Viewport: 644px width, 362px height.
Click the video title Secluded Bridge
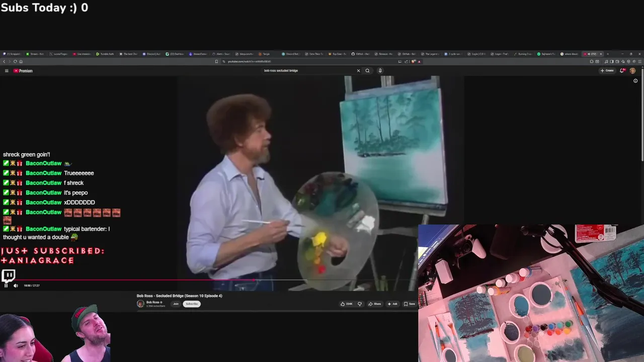coord(180,296)
